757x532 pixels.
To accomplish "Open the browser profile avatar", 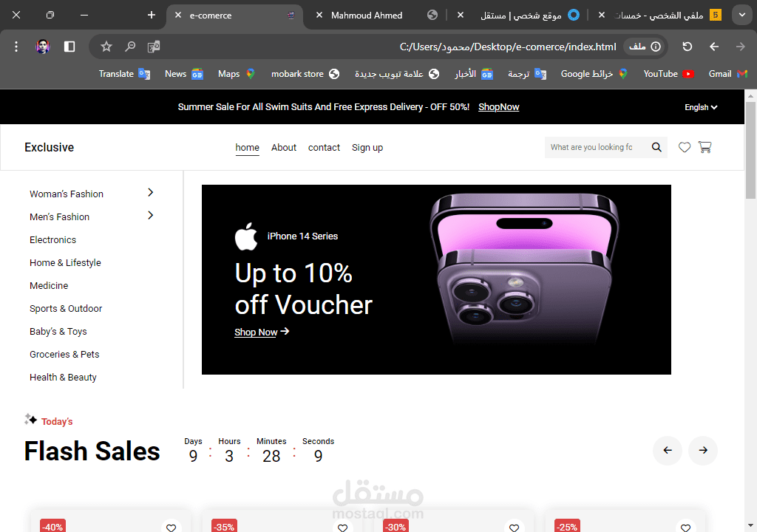I will click(43, 47).
